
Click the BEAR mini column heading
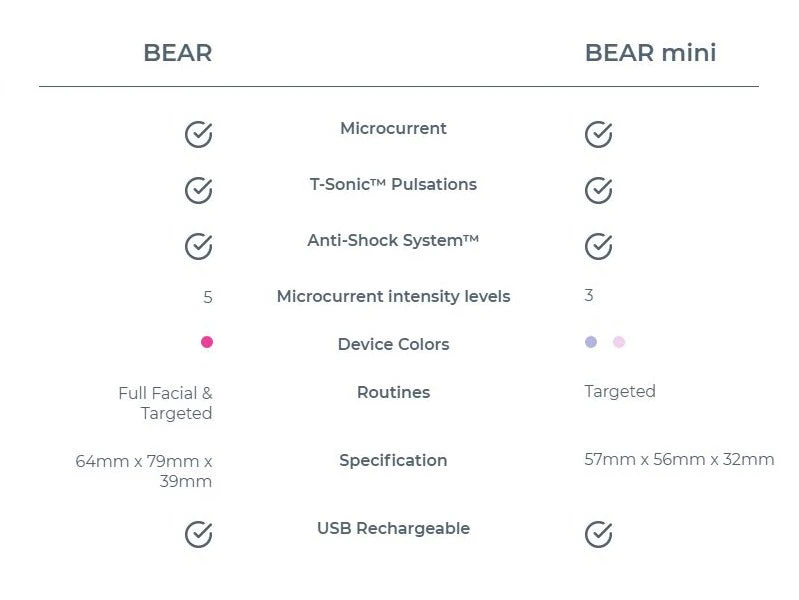click(650, 53)
